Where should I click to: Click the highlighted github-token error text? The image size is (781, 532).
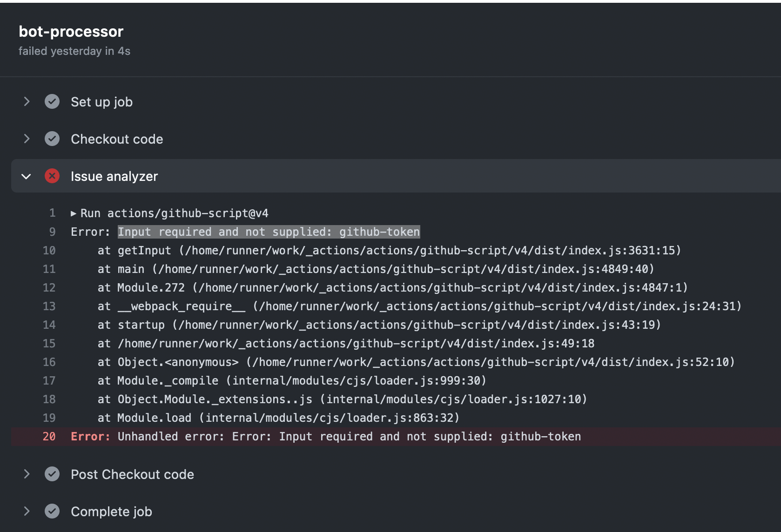[268, 232]
